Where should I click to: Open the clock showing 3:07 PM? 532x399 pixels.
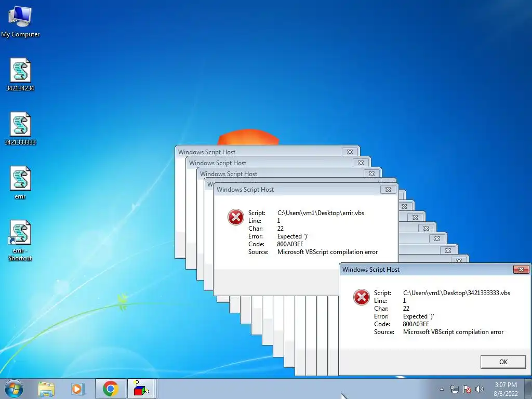coord(506,389)
